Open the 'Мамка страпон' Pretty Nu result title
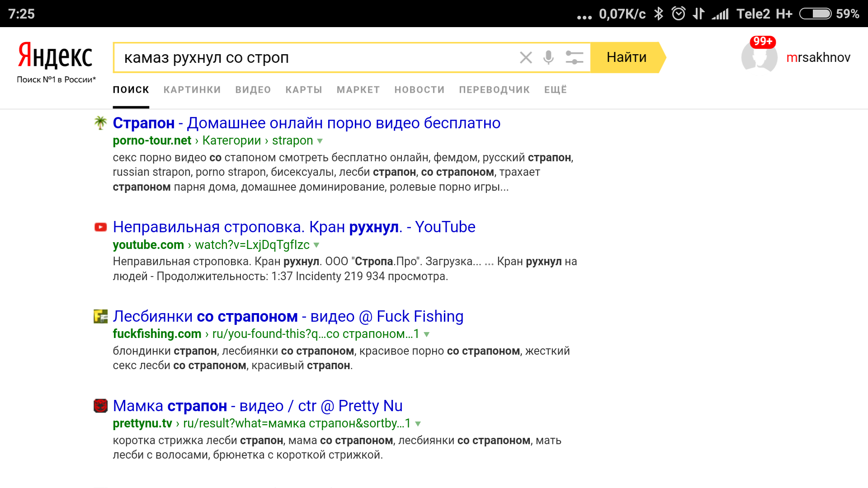The height and width of the screenshot is (488, 868). [258, 406]
